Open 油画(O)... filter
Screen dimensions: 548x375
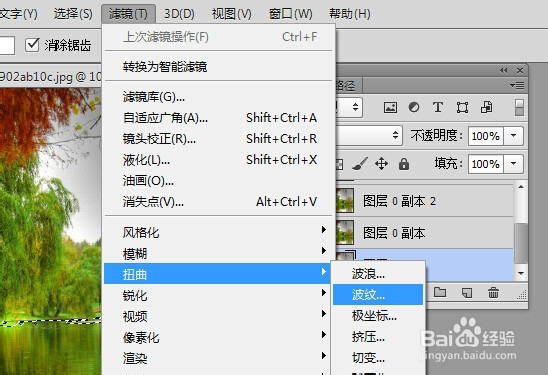coord(218,181)
